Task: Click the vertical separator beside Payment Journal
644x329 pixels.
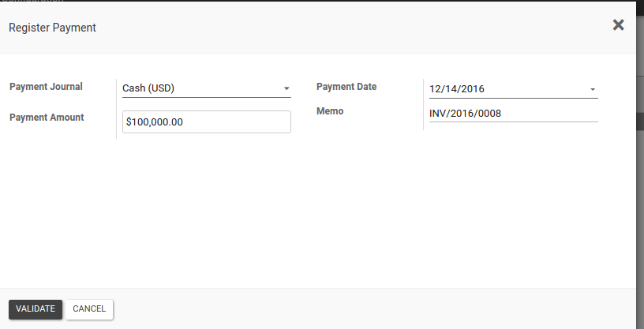Action: pos(116,107)
